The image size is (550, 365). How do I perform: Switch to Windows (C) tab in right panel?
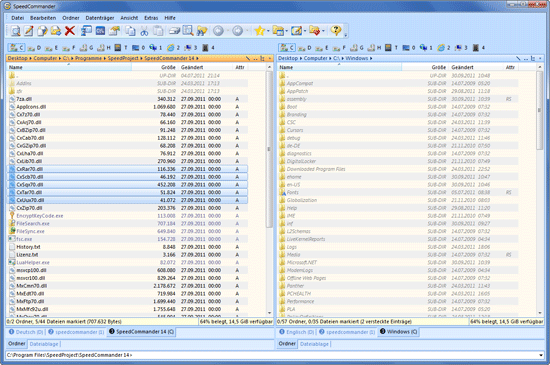pos(398,332)
